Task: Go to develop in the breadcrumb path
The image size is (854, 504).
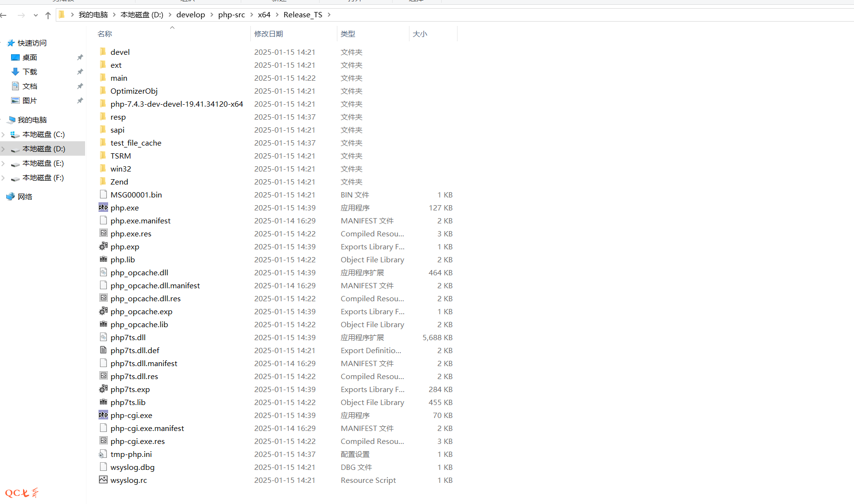Action: pyautogui.click(x=190, y=15)
